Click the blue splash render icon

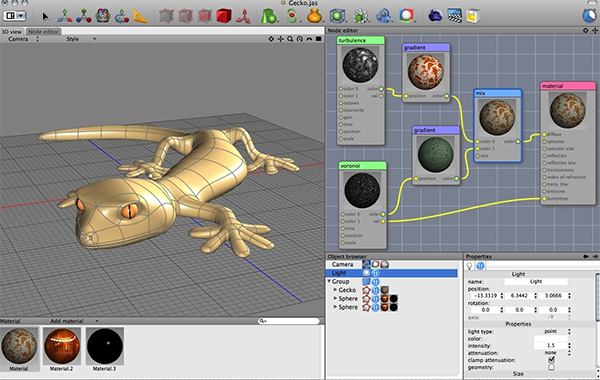(x=435, y=16)
